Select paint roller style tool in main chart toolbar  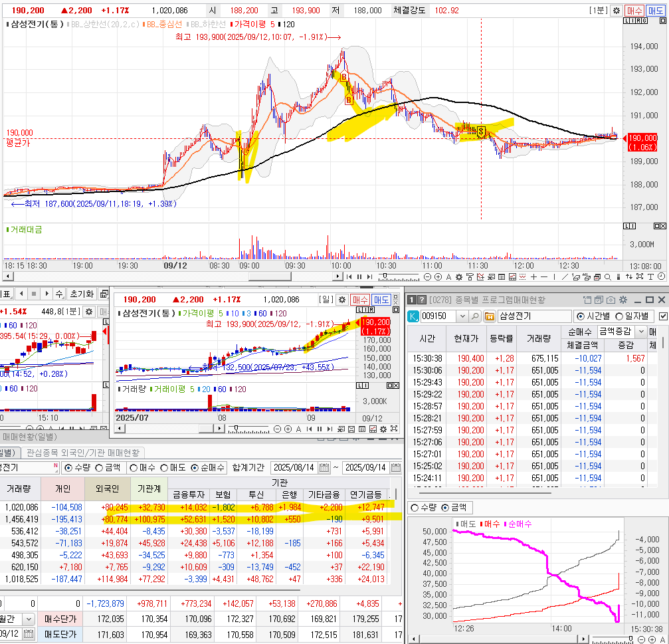[x=469, y=277]
